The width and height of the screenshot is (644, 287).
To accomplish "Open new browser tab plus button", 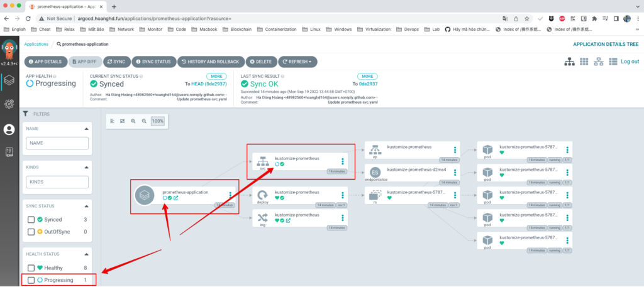I will pos(114,6).
